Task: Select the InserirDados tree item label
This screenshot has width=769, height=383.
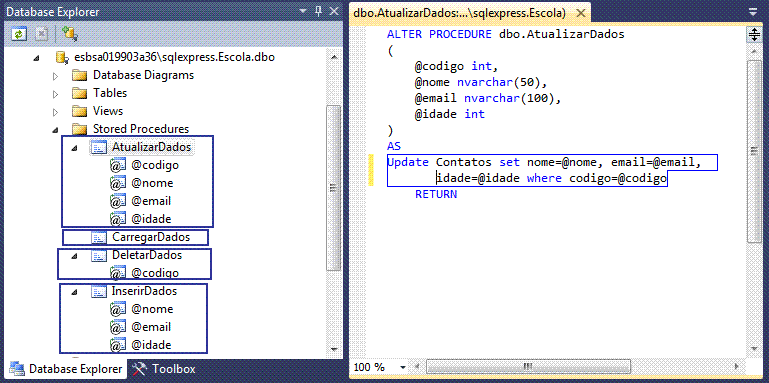Action: click(x=144, y=291)
